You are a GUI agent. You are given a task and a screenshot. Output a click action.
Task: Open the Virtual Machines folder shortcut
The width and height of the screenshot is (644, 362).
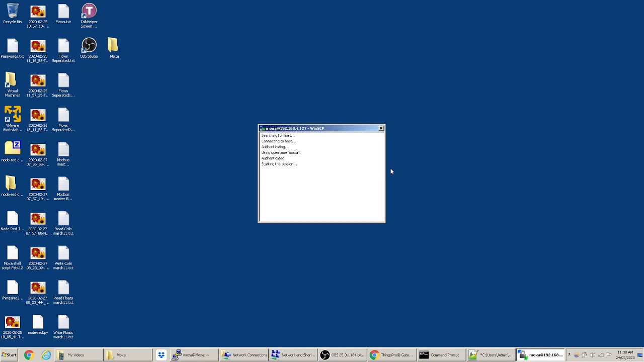(13, 85)
